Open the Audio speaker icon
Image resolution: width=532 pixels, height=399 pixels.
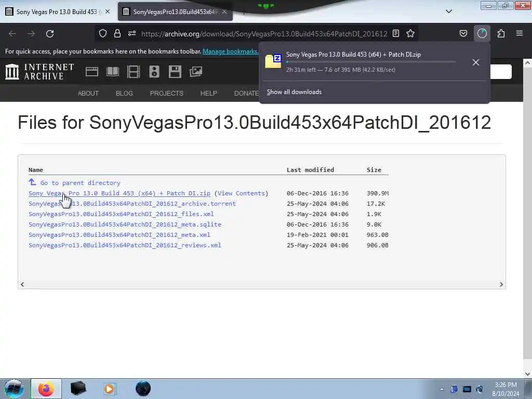(x=154, y=72)
